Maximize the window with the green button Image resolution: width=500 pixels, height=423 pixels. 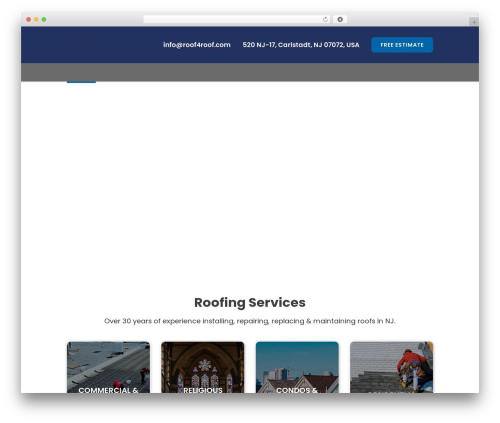pos(44,19)
